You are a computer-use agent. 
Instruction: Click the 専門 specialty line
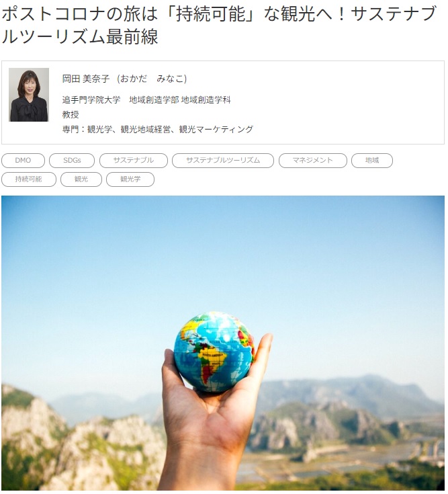(157, 129)
